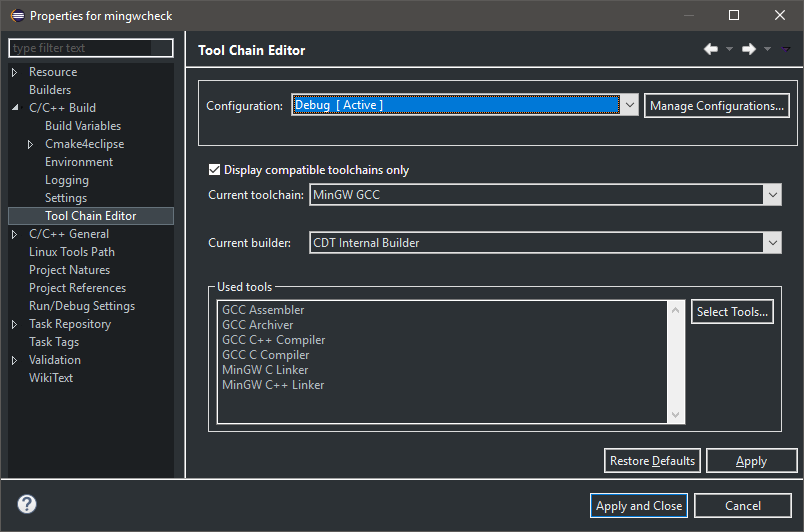Select Build Variables in the tree
The image size is (804, 532).
coord(83,126)
